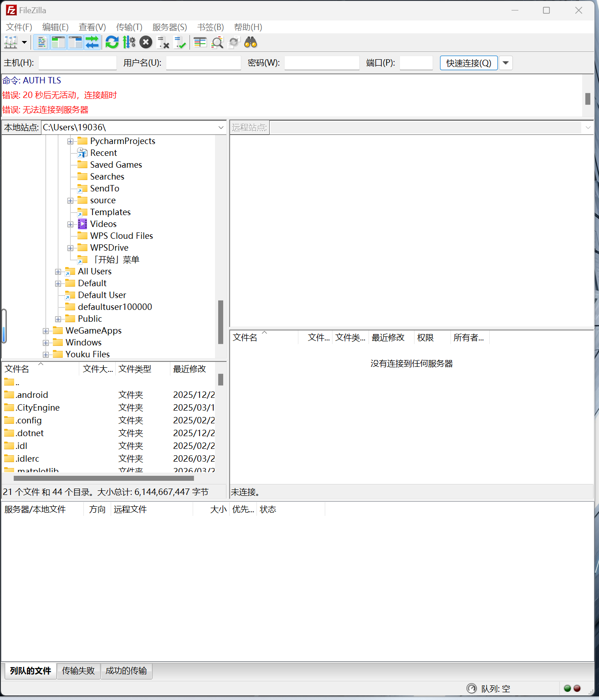599x700 pixels.
Task: Expand the Public folder node
Action: pos(58,319)
